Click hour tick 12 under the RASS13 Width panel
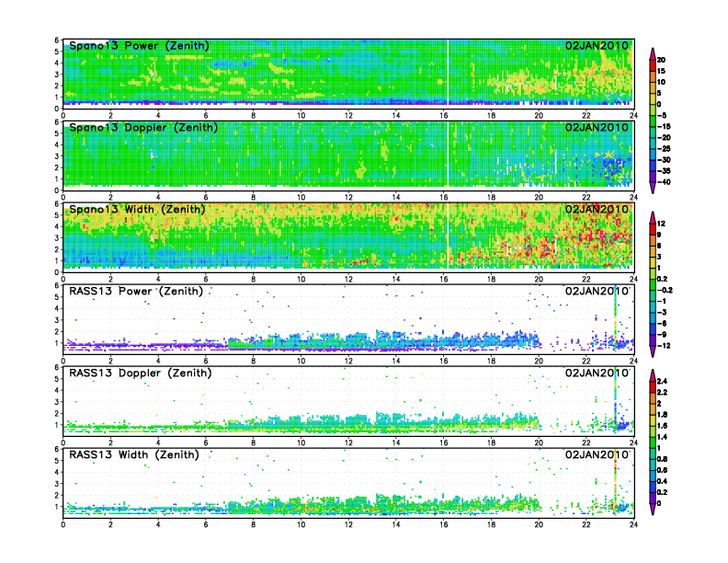The height and width of the screenshot is (563, 728). tap(348, 524)
